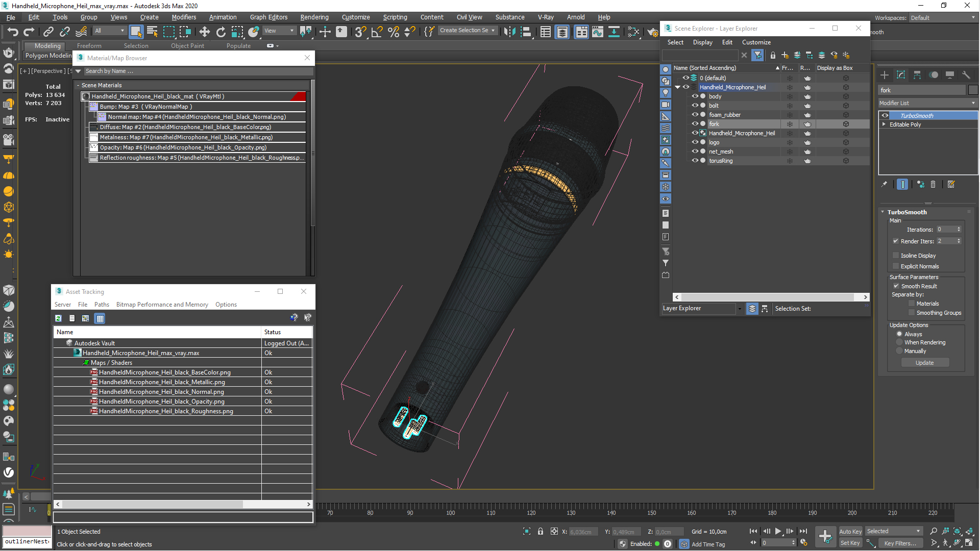Toggle Scene Explorer toolbar icon
Screen dimensions: 980x551
point(546,32)
